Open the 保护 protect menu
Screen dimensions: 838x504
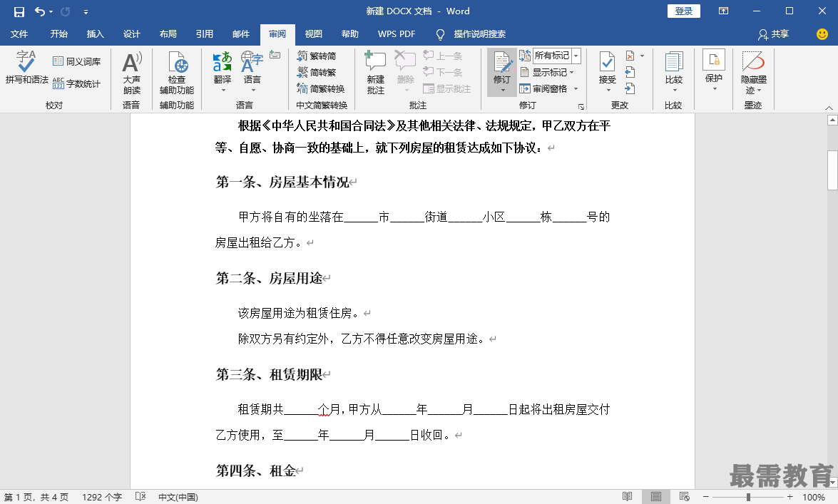point(714,71)
